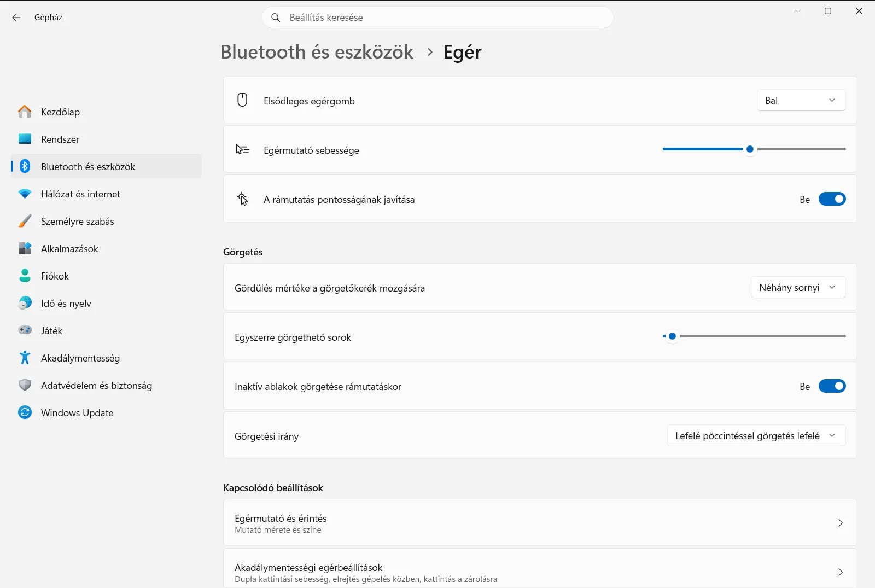The height and width of the screenshot is (588, 875).
Task: Open Egérmutató és érintés settings
Action: [540, 523]
